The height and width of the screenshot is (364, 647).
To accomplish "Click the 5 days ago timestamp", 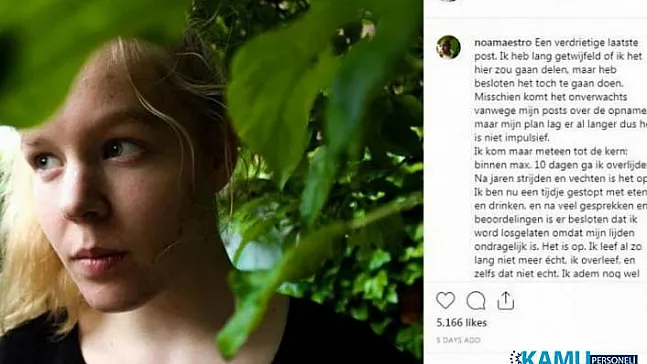I will [x=458, y=340].
